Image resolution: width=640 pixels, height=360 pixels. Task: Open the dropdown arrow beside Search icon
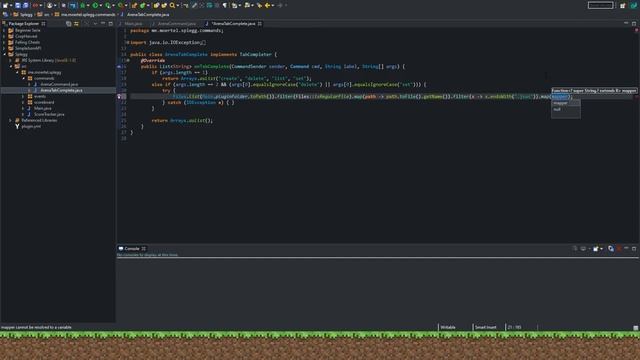point(178,5)
